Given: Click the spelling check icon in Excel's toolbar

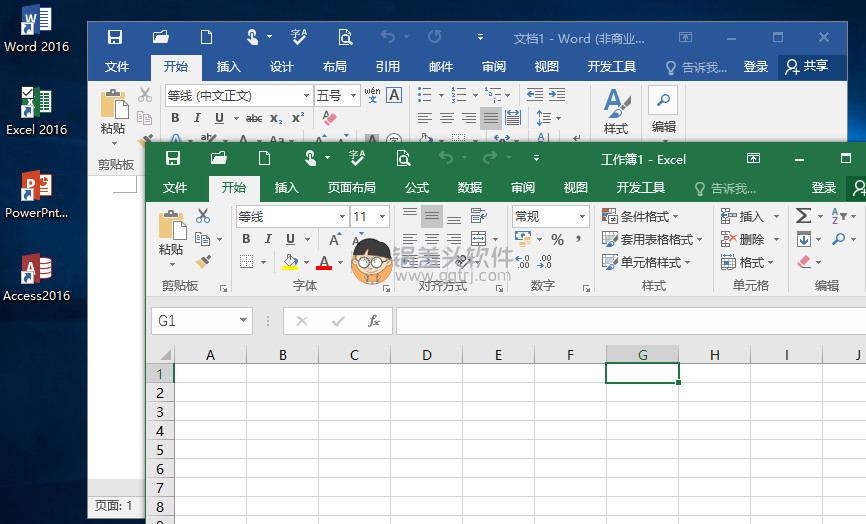Looking at the screenshot, I should tap(357, 158).
